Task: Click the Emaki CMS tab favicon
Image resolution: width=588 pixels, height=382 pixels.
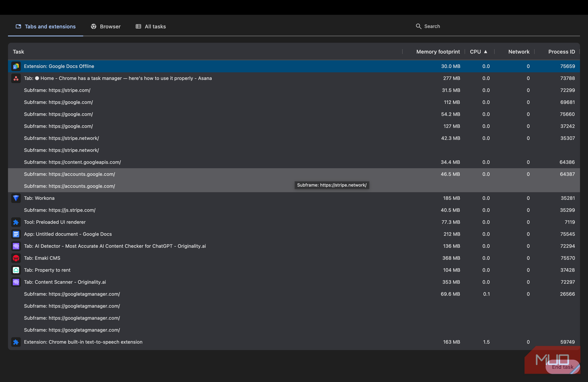Action: (16, 258)
